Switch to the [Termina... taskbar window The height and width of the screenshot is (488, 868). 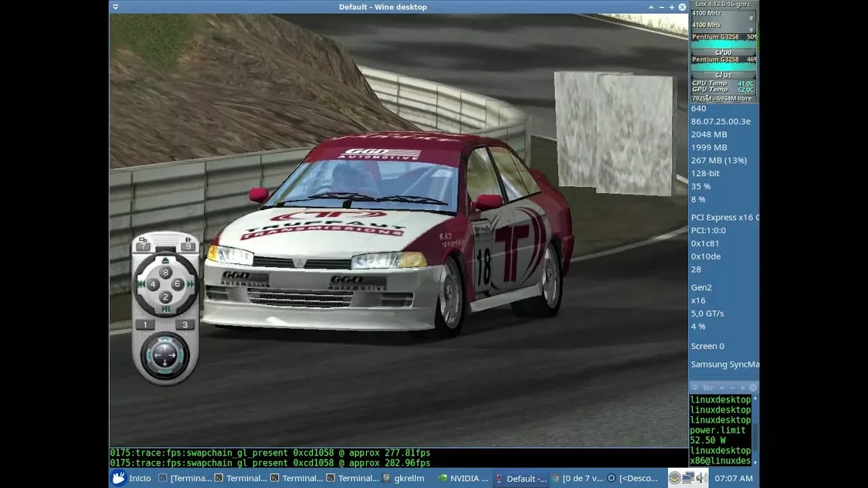(185, 478)
